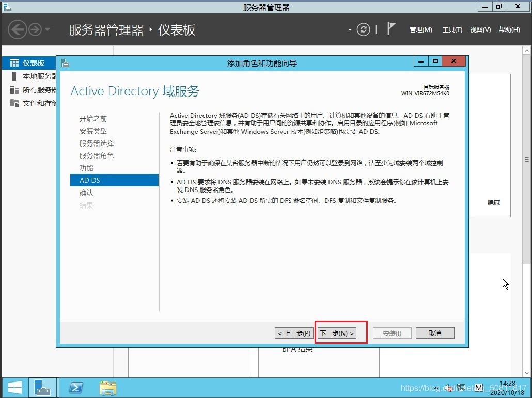
Task: Select 本地服务器 in the sidebar
Action: tap(29, 76)
